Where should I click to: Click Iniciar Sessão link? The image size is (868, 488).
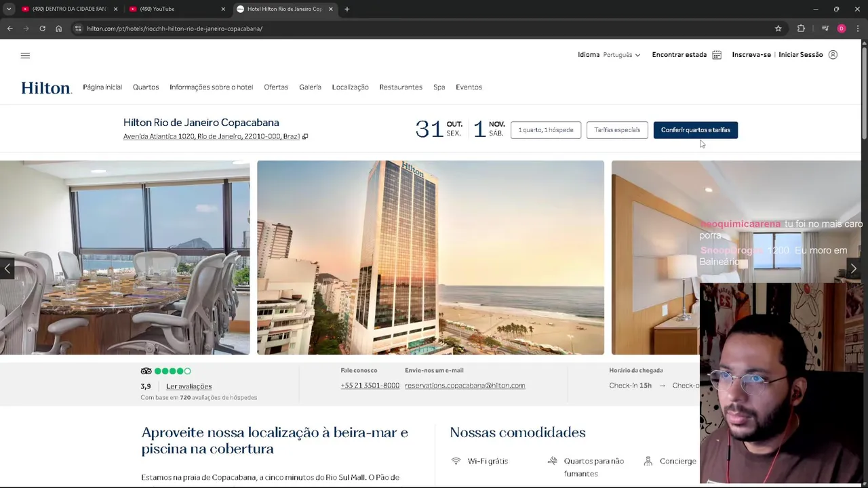click(x=801, y=55)
